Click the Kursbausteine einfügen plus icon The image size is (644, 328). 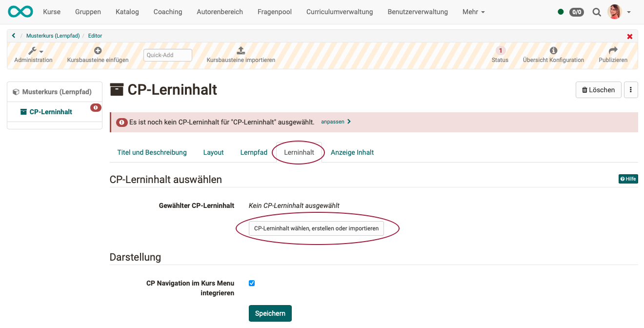tap(98, 49)
